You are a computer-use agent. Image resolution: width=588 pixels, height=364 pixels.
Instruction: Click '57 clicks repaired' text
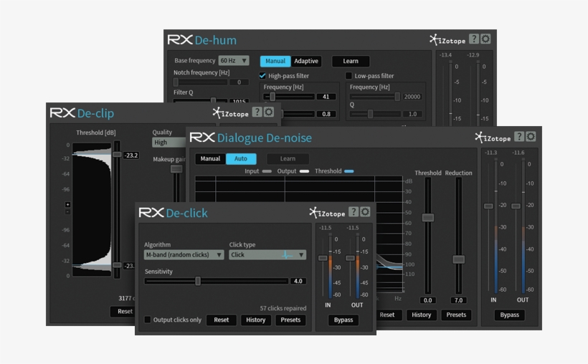coord(283,308)
